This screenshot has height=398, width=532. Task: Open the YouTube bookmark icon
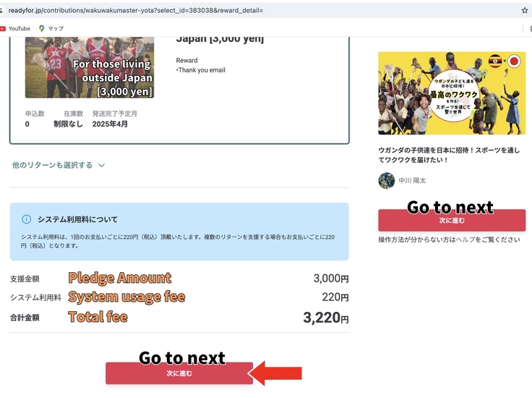pos(3,29)
